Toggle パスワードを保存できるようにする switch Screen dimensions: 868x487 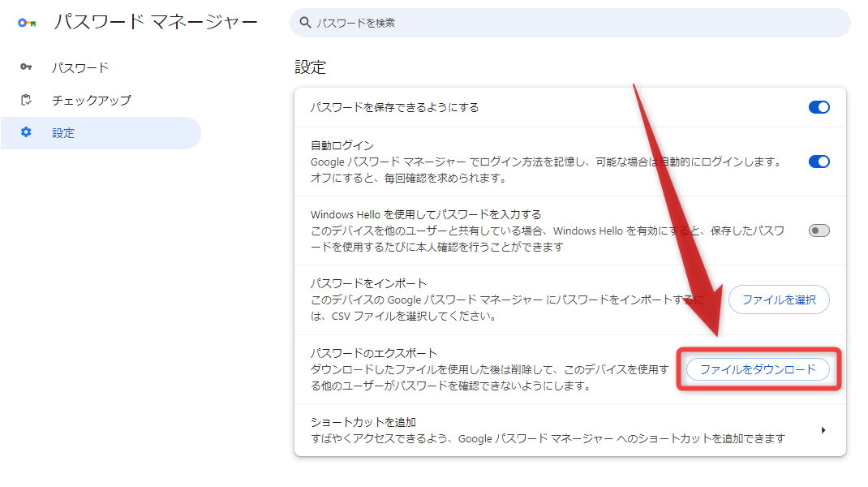[x=819, y=107]
